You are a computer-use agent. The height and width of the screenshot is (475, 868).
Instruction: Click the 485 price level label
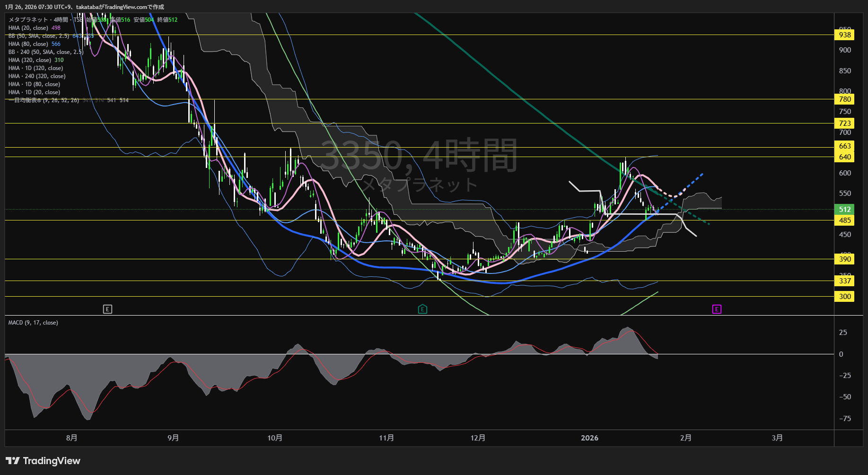845,220
